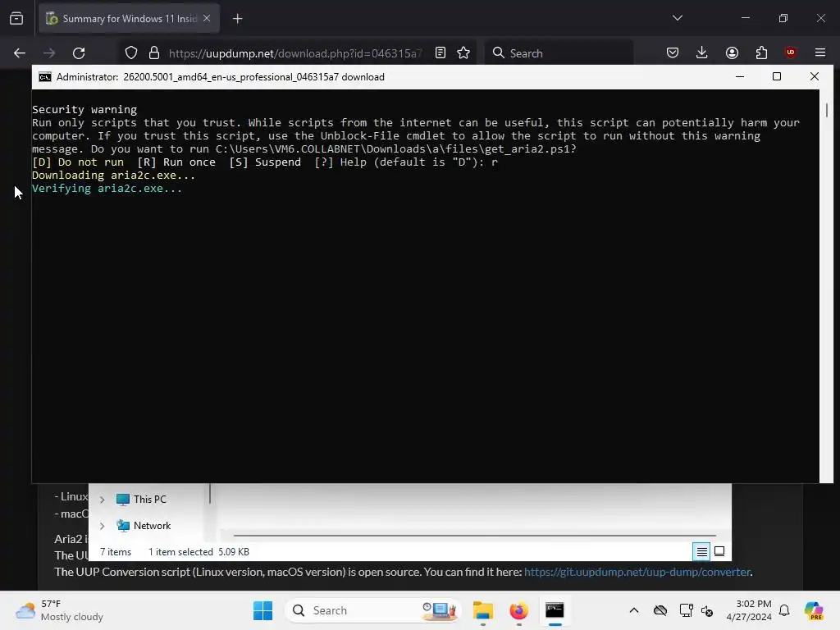Viewport: 840px width, 630px height.
Task: Open the extensions puzzle icon
Action: pyautogui.click(x=761, y=53)
